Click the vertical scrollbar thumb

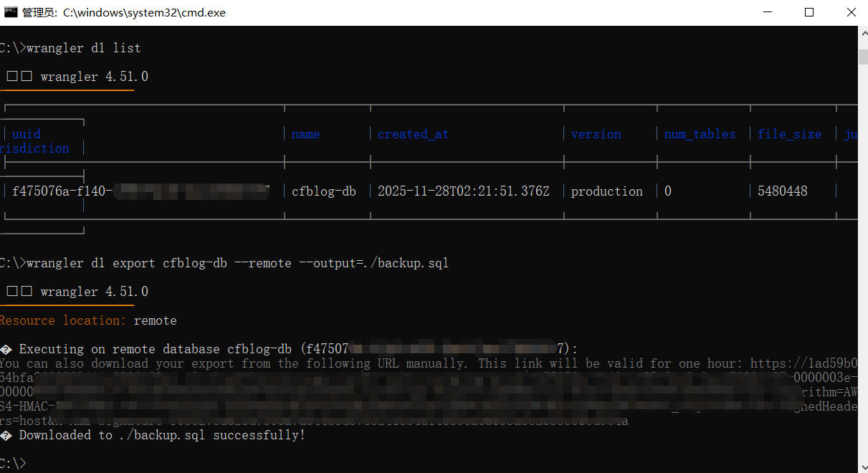pyautogui.click(x=862, y=57)
